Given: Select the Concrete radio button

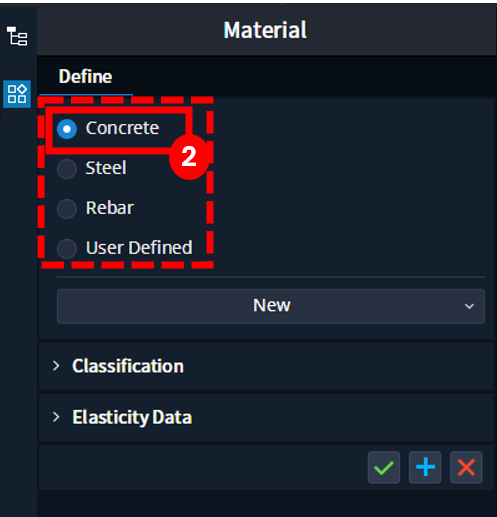Looking at the screenshot, I should point(67,129).
